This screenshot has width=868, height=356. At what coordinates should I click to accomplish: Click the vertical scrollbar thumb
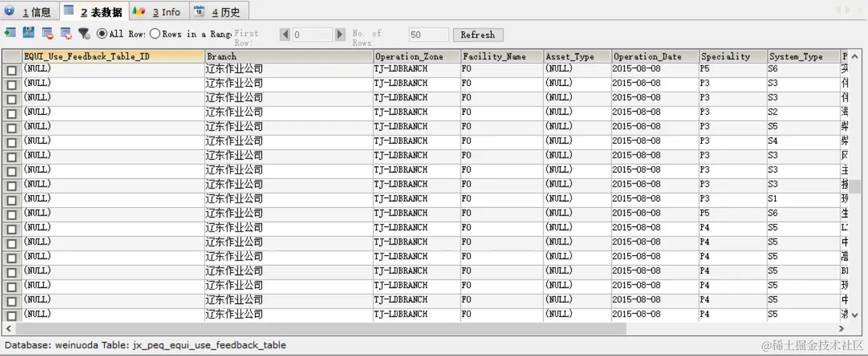click(x=855, y=187)
